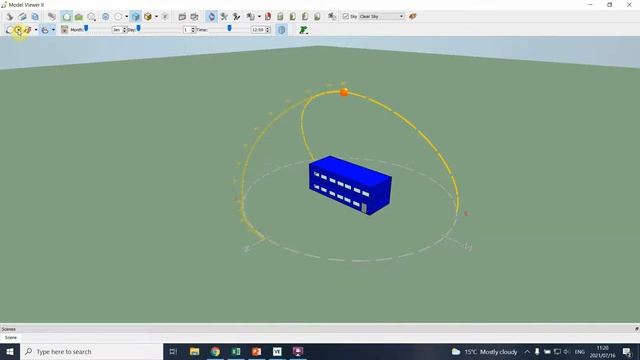Click the Month spinner arrows
The image size is (640, 360).
tap(124, 30)
